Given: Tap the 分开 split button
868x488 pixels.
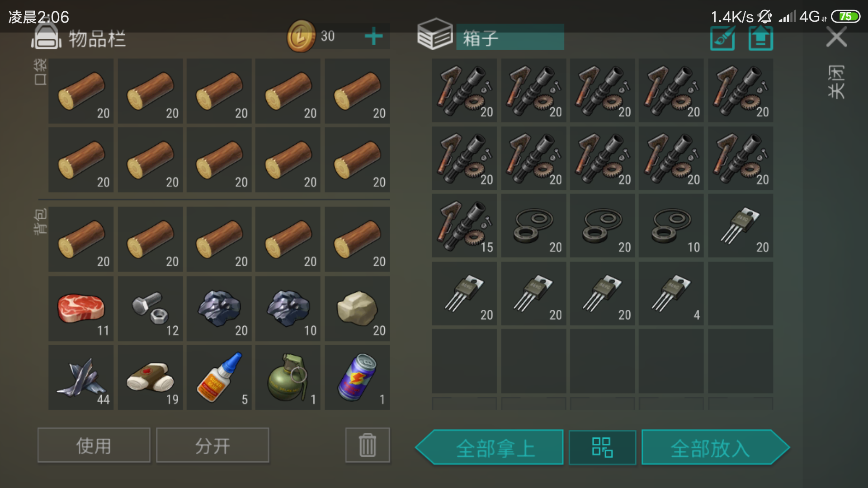Looking at the screenshot, I should pyautogui.click(x=212, y=445).
